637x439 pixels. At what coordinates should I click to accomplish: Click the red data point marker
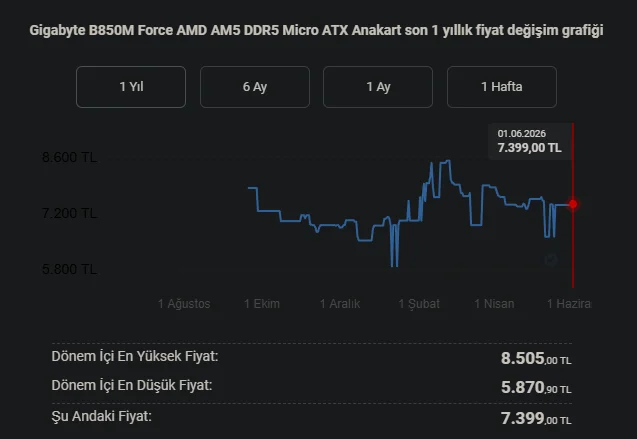coord(573,204)
